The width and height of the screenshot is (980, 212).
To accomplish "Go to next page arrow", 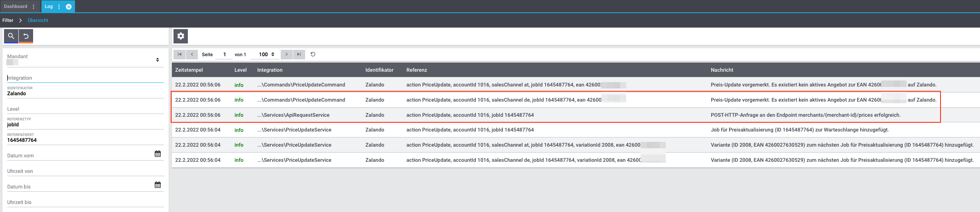I will point(286,55).
